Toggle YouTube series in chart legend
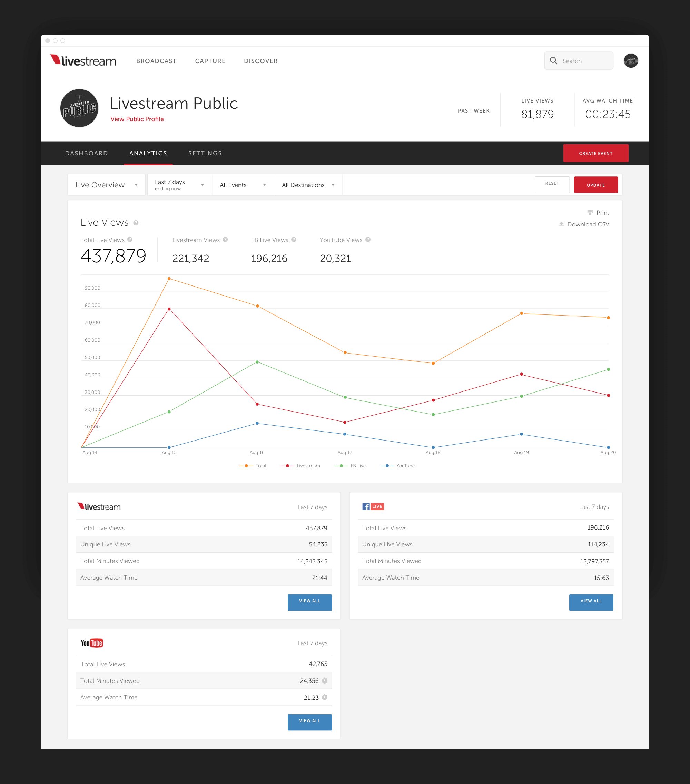This screenshot has height=784, width=690. coord(397,466)
